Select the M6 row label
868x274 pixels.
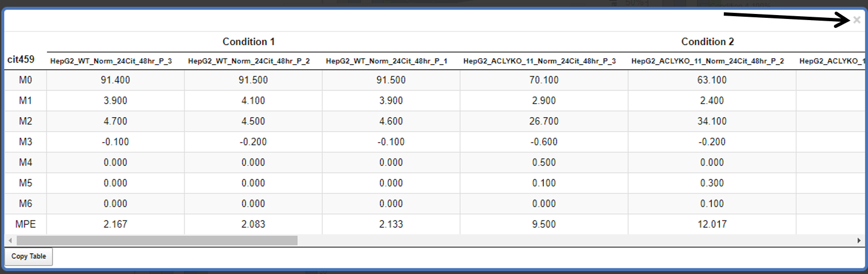pos(26,204)
